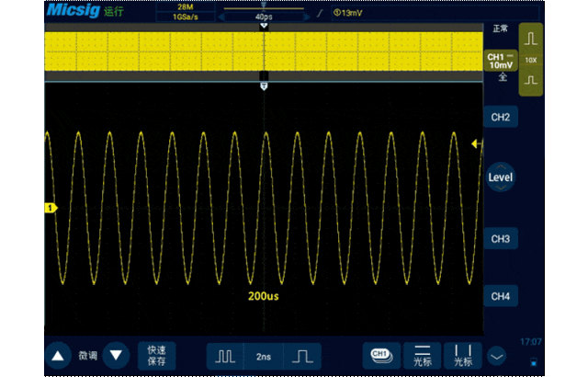Select the 40ps horizontal delay readout
The width and height of the screenshot is (588, 377).
coord(264,17)
